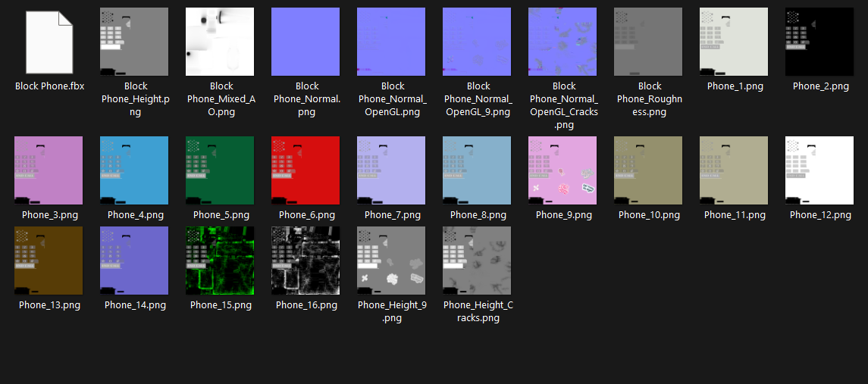Click the brown Phone_13.png file
This screenshot has width=868, height=384.
49,261
